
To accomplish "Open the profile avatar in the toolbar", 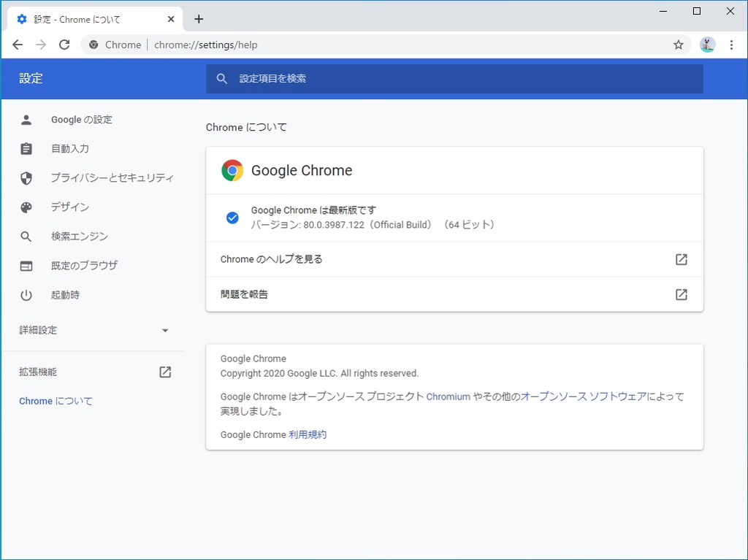I will point(707,45).
